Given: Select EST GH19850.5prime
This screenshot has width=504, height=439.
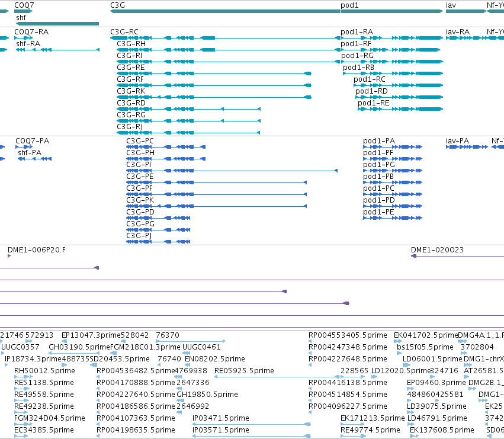Looking at the screenshot, I should (x=207, y=395).
